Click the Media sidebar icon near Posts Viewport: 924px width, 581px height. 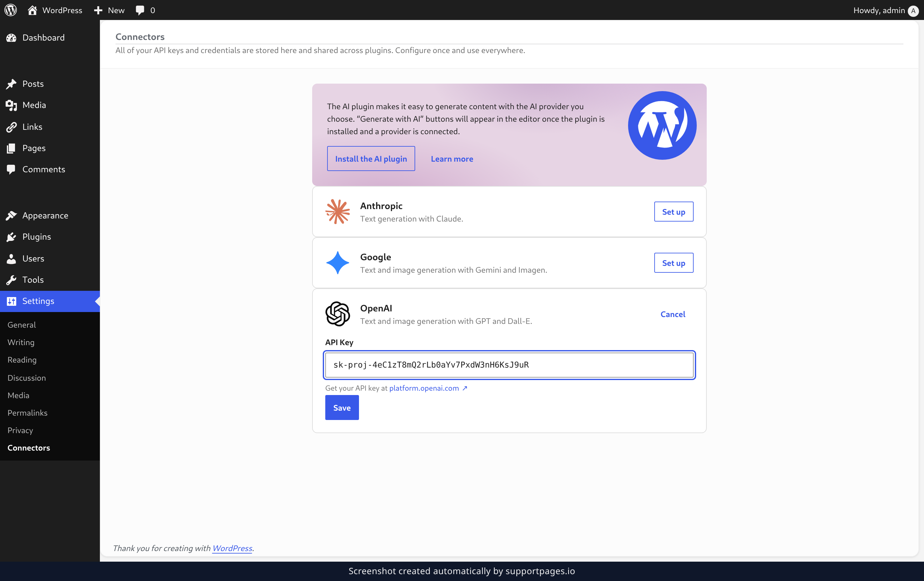(11, 105)
